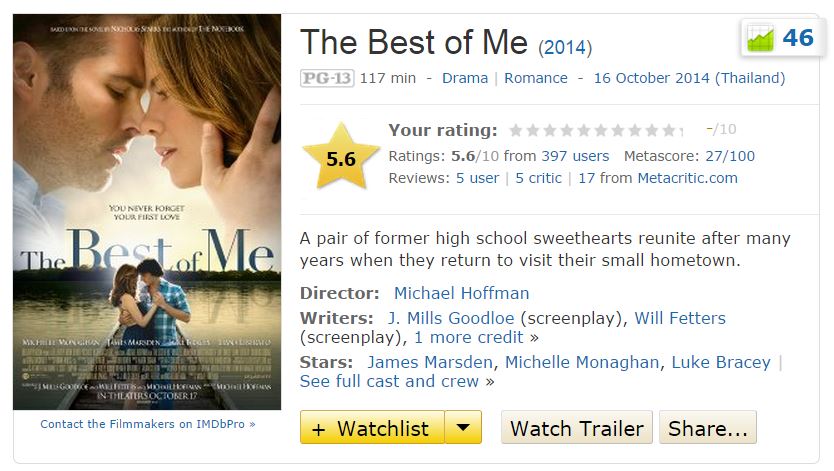Click the yellow 5.6 rating star
The height and width of the screenshot is (471, 834).
coord(341,157)
